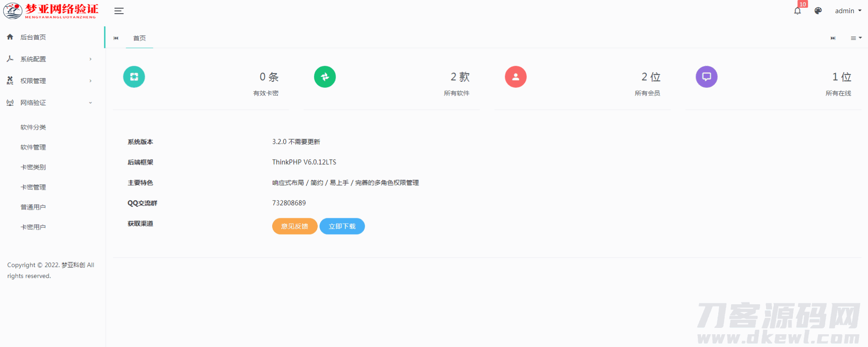Click the orange 意见反馈 button
The image size is (868, 347).
[x=294, y=226]
